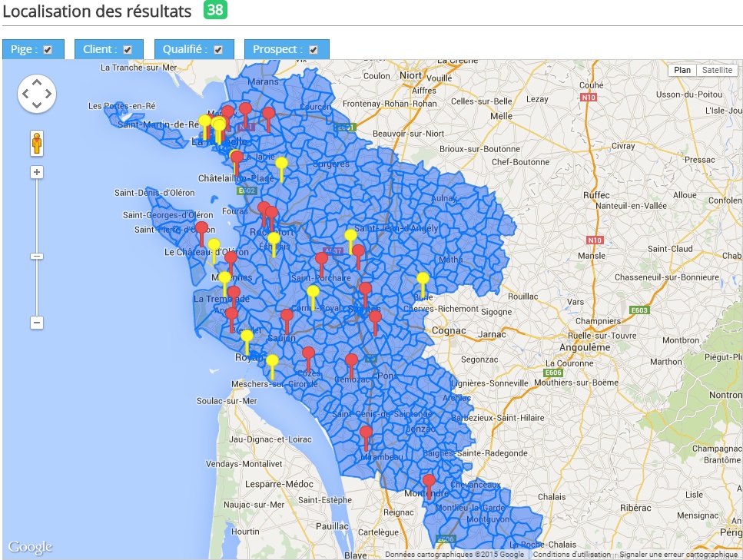Select the red pin near Mirambeau
Viewport: 743px width, 560px height.
pos(366,438)
